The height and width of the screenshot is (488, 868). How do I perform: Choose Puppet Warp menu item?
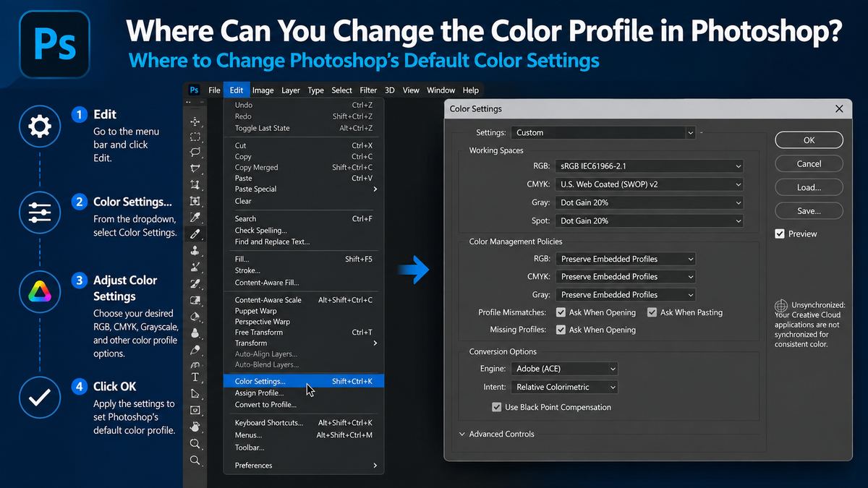point(305,311)
